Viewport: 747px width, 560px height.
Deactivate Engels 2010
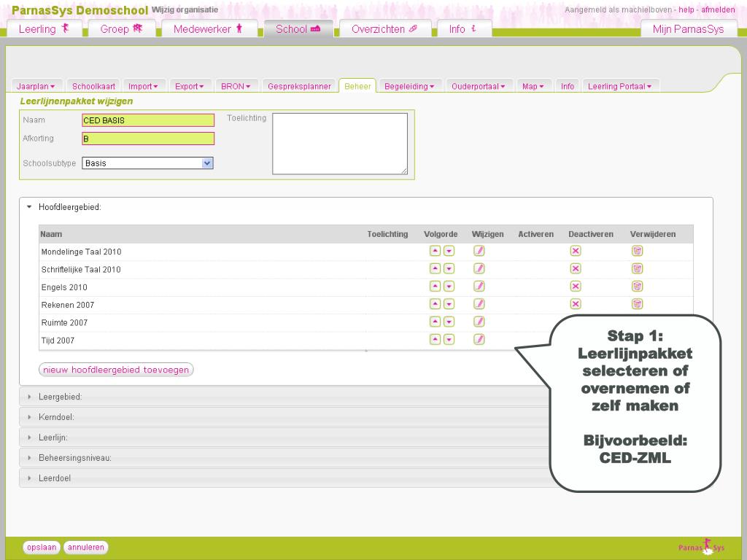[576, 286]
